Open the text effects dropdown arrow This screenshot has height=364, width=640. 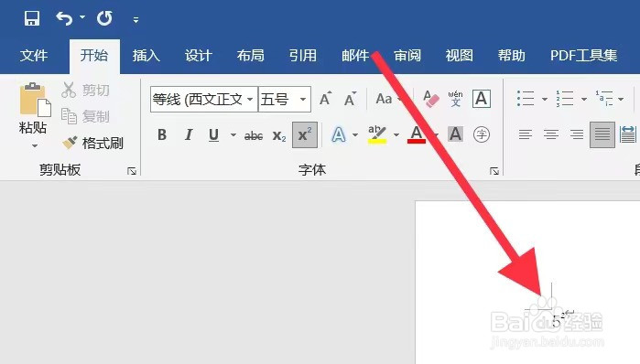[355, 134]
